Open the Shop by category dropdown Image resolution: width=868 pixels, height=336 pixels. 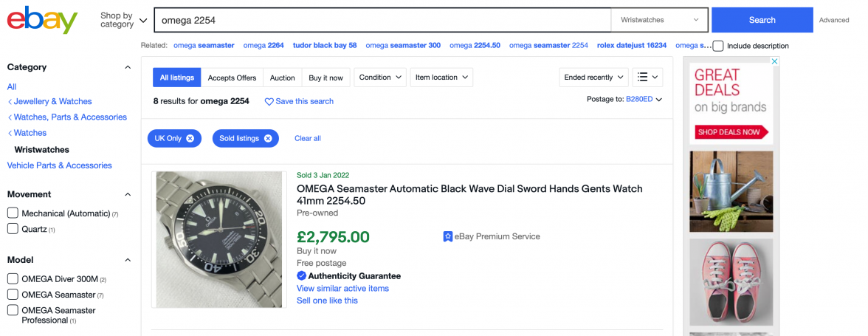(123, 20)
